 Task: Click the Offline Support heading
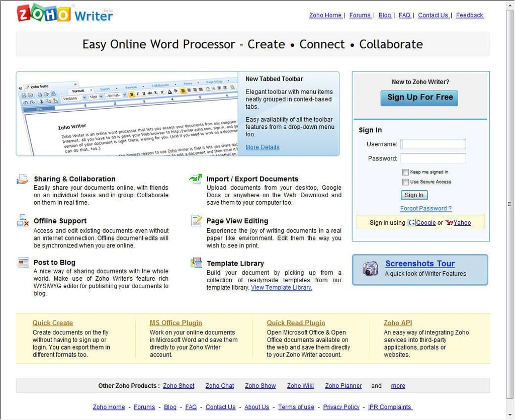click(60, 221)
